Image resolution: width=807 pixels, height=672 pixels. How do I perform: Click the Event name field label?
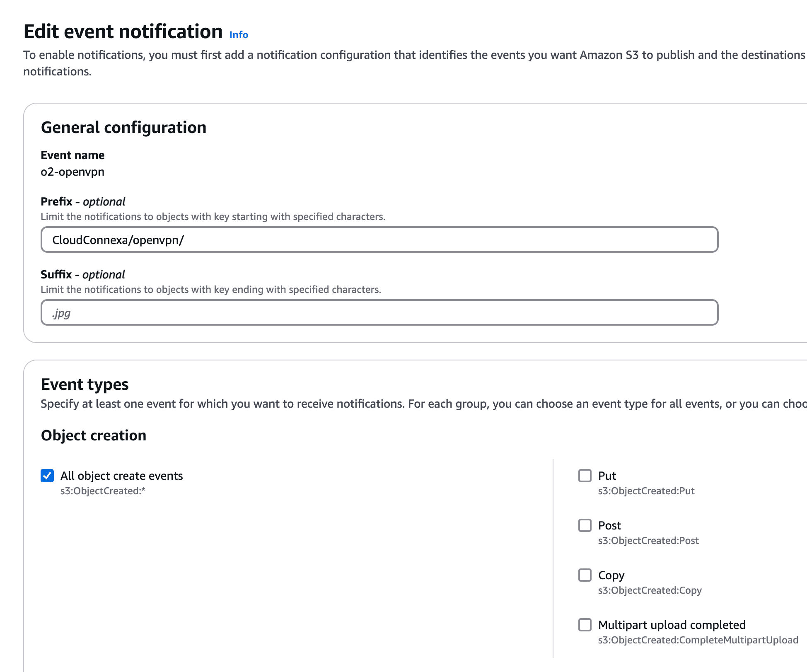click(x=72, y=155)
